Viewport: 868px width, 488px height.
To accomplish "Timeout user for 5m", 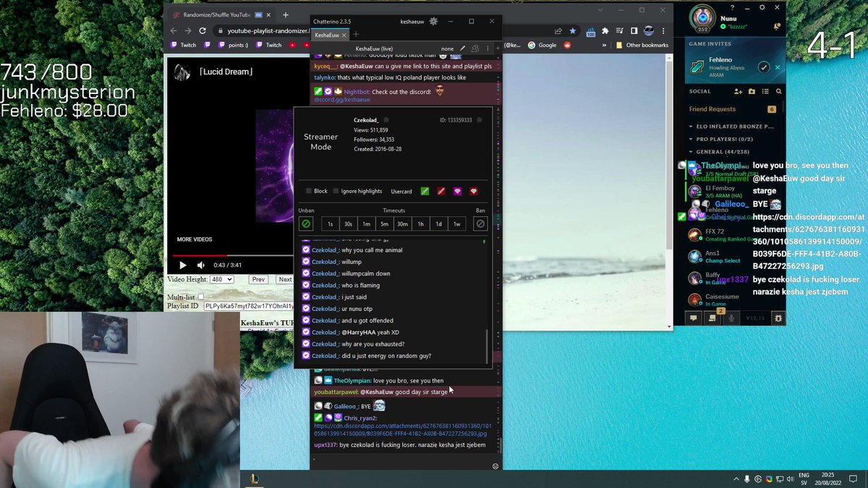I will click(x=384, y=224).
